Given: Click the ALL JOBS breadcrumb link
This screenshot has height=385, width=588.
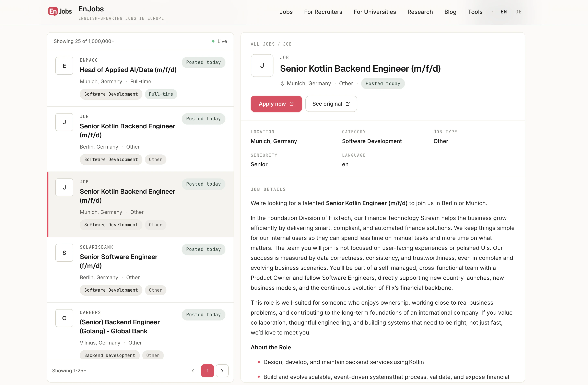Looking at the screenshot, I should pos(263,44).
